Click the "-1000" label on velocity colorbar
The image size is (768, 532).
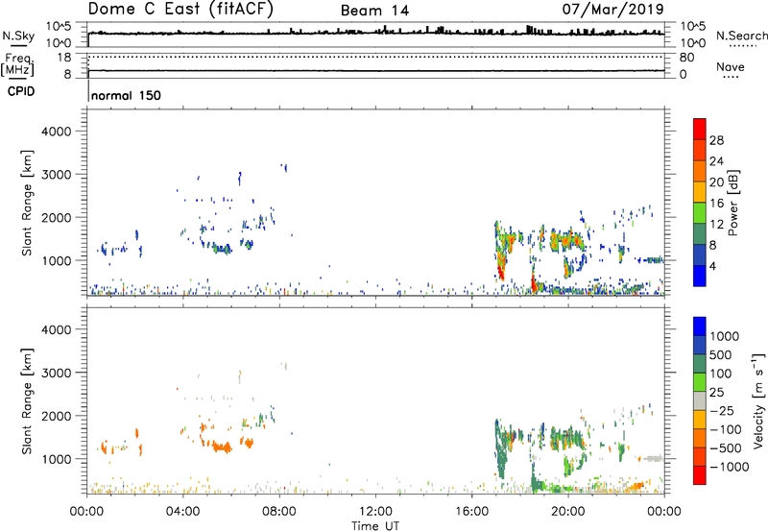729,467
